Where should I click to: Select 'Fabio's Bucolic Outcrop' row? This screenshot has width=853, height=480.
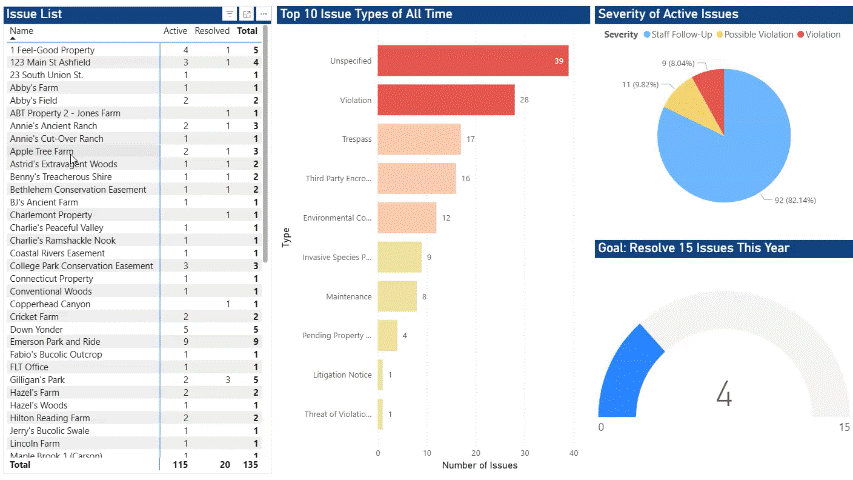(134, 354)
